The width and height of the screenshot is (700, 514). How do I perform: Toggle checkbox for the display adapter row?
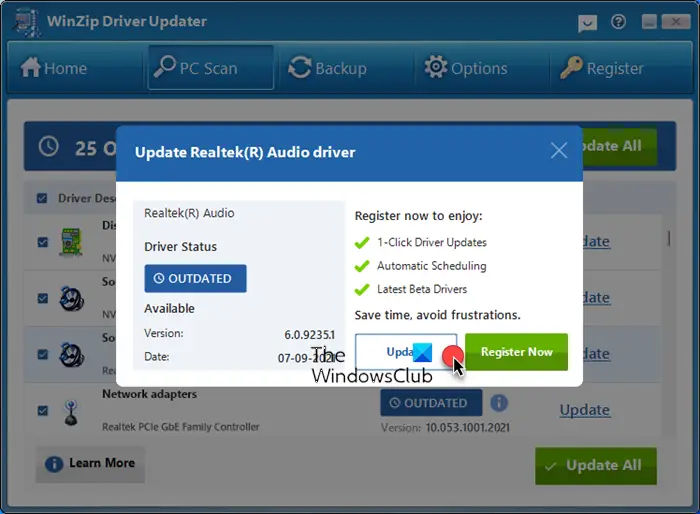coord(43,242)
